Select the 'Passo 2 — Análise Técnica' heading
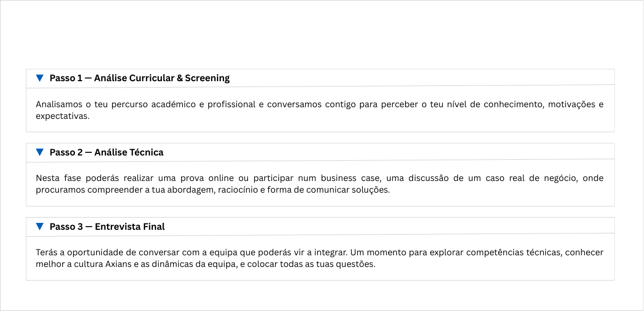This screenshot has height=311, width=644. (106, 152)
